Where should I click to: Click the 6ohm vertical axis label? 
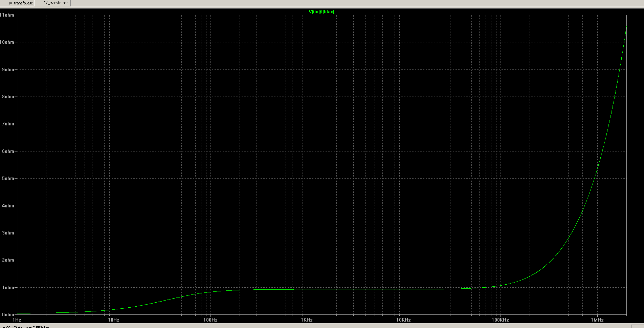pyautogui.click(x=8, y=151)
